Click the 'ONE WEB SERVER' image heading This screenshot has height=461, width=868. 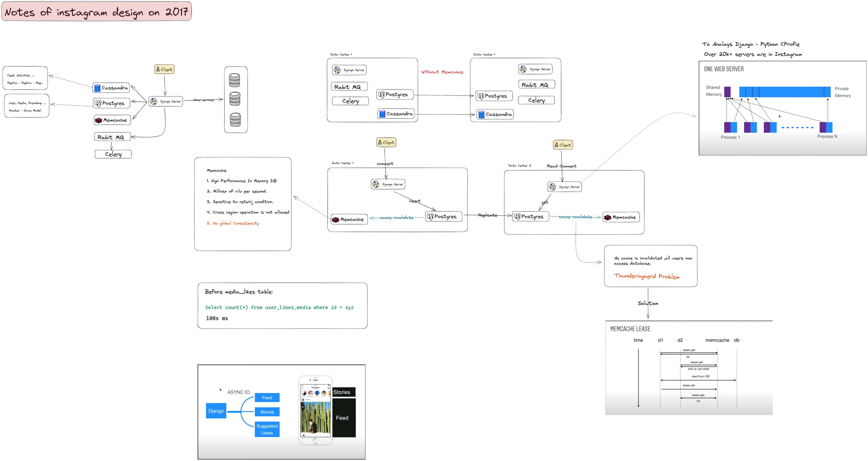(724, 69)
